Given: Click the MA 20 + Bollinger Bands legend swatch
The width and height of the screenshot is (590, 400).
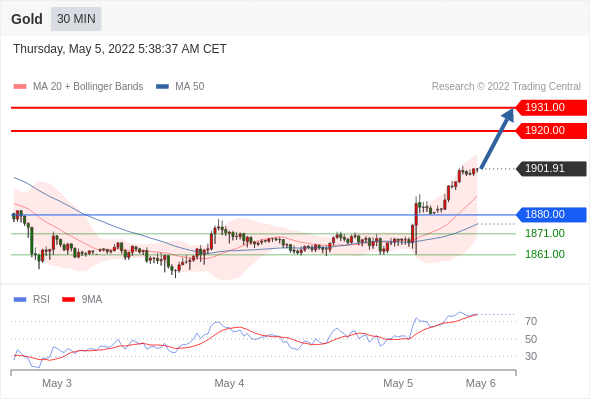Looking at the screenshot, I should 20,87.
